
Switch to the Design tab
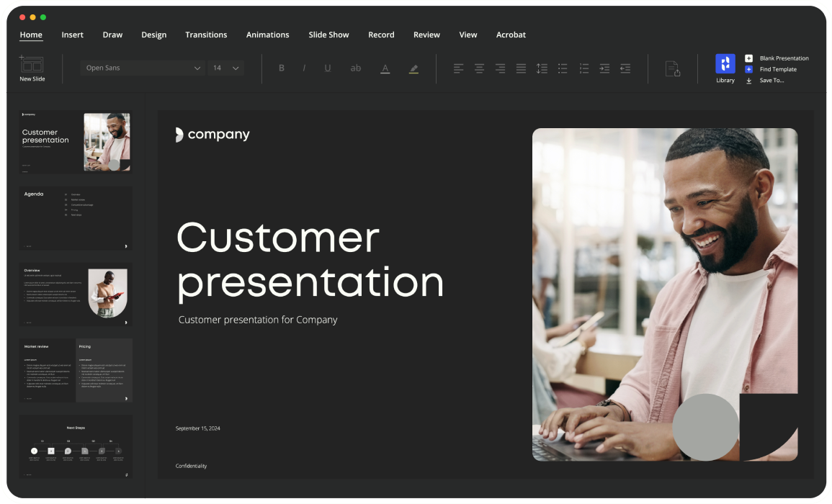point(154,35)
